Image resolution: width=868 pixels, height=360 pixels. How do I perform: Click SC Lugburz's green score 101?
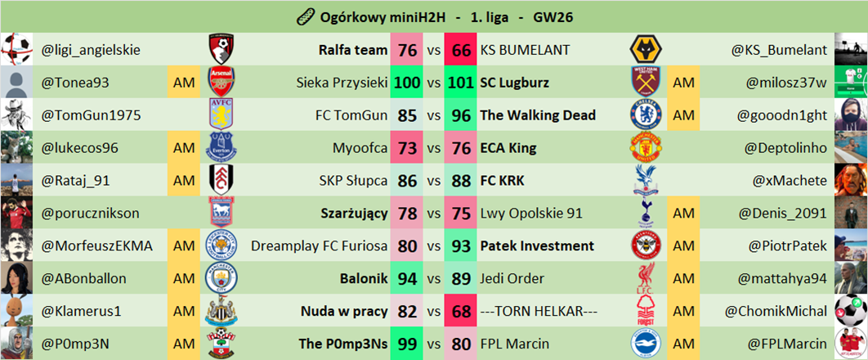(x=461, y=83)
